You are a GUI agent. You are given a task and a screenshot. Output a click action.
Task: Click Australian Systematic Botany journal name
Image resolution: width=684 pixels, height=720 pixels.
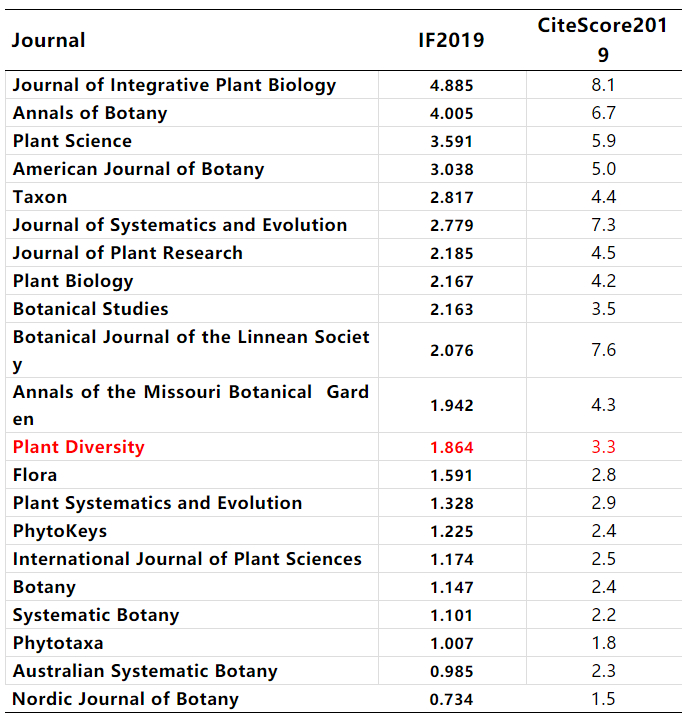coord(145,671)
